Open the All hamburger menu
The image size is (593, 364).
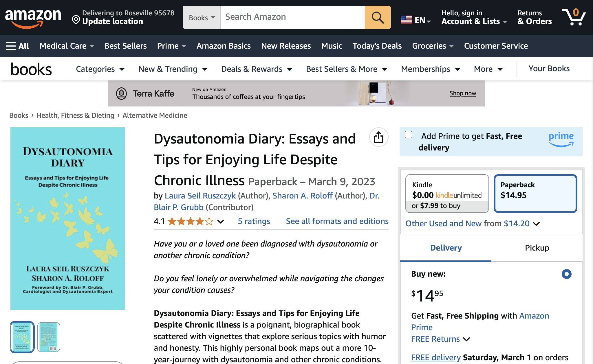17,46
